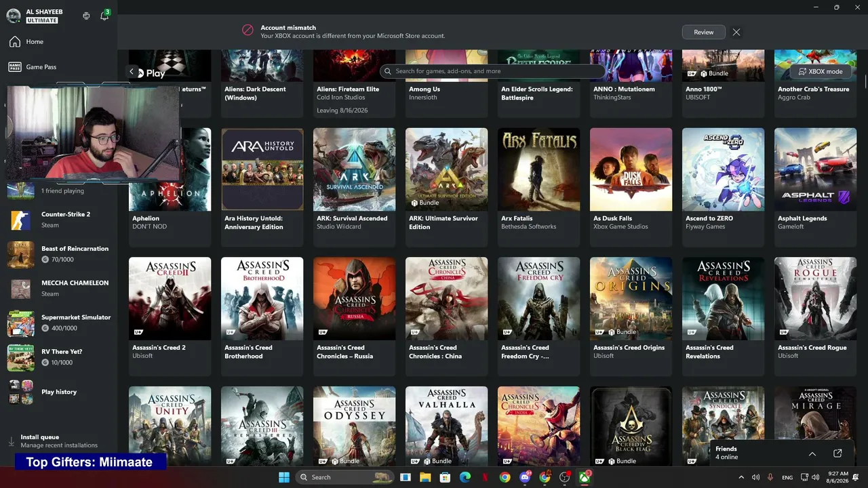
Task: Open Assassin's Creed Black Flag cover
Action: 631,426
